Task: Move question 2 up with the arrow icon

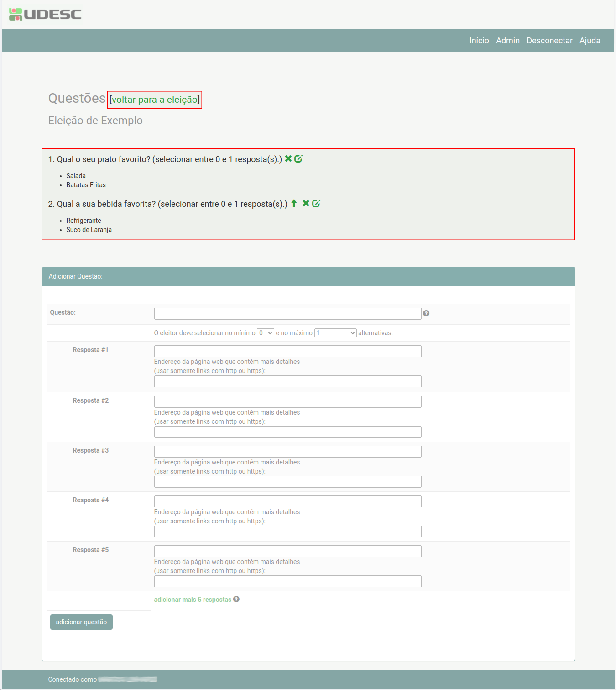Action: [294, 203]
